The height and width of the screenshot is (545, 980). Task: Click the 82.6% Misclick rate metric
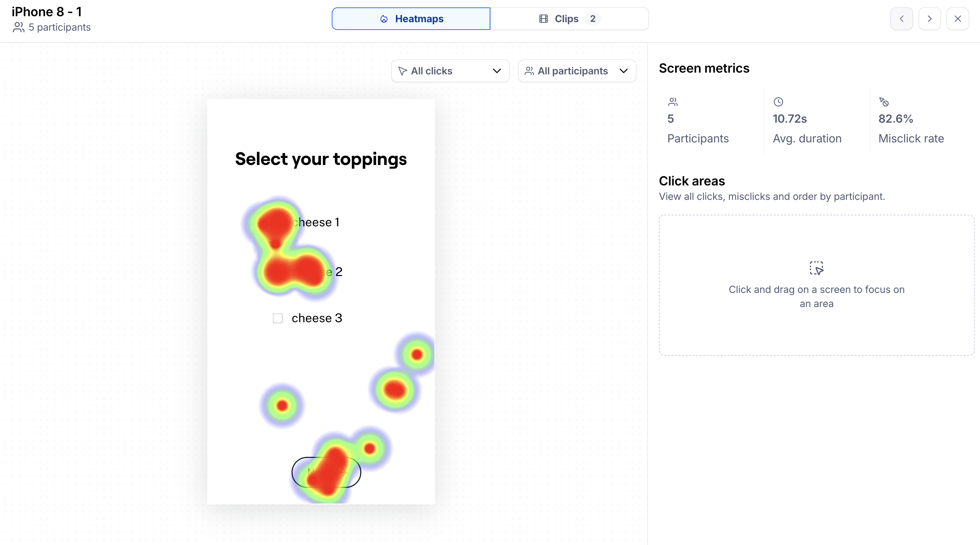tap(895, 119)
